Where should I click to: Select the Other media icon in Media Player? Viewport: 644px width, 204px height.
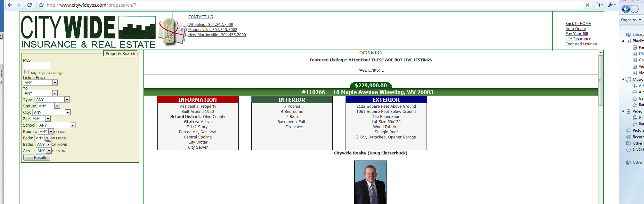(629, 143)
